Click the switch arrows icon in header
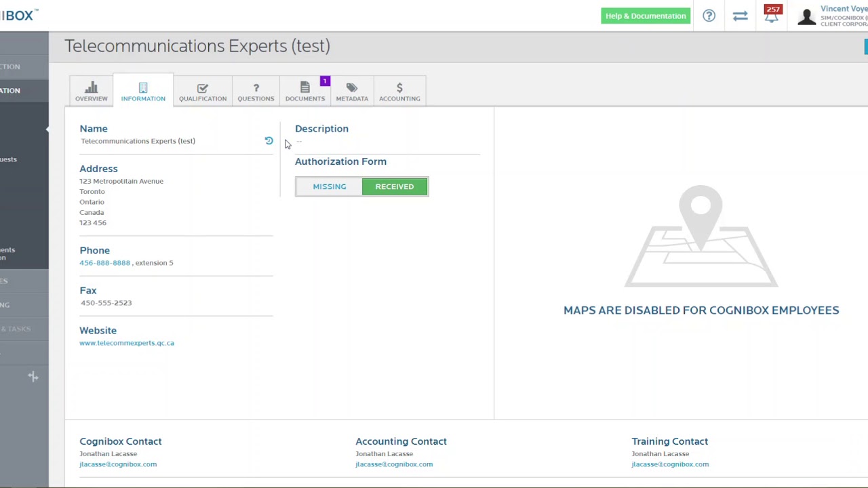The image size is (868, 488). 740,16
